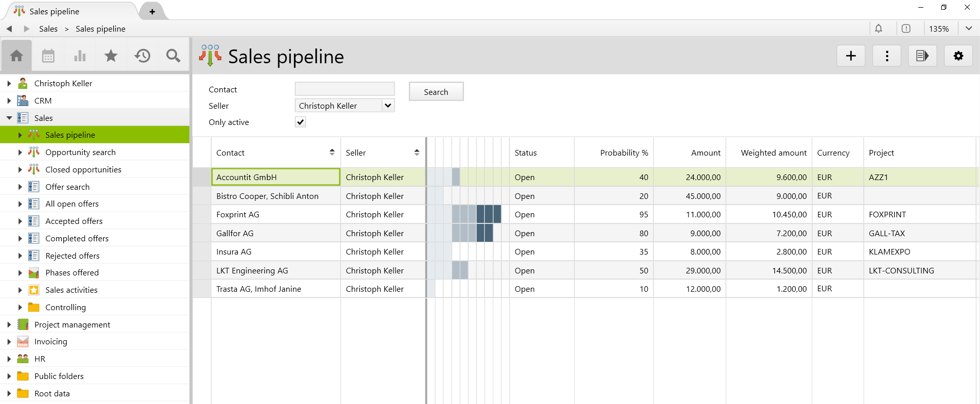Image resolution: width=980 pixels, height=404 pixels.
Task: Open the history clock icon
Action: [142, 56]
